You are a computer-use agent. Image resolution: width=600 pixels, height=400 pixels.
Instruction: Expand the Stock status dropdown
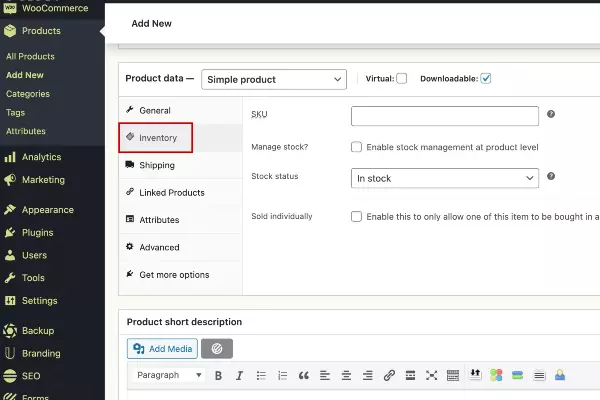tap(445, 178)
